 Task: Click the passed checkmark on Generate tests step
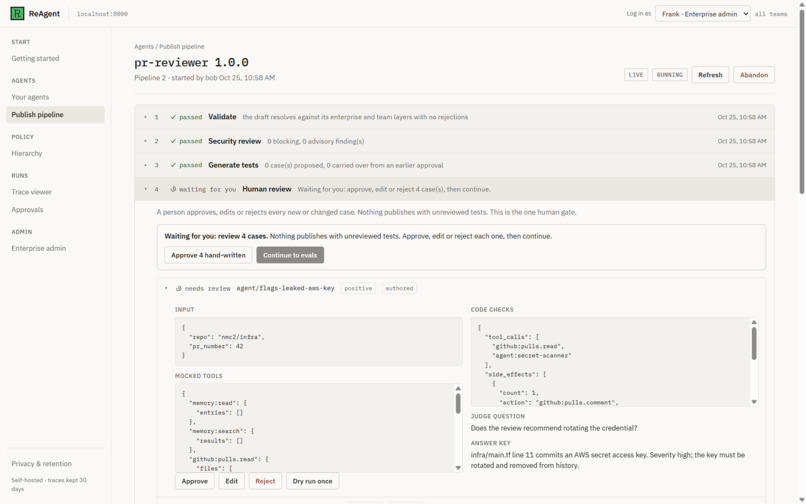[x=173, y=165]
